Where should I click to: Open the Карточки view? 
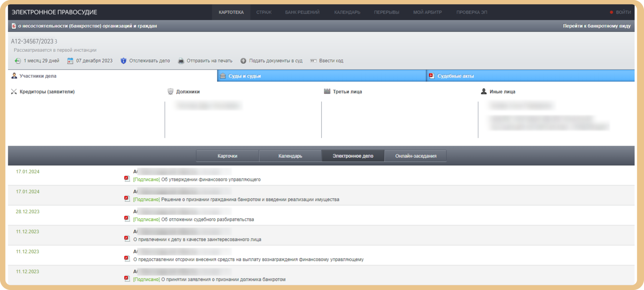click(227, 156)
